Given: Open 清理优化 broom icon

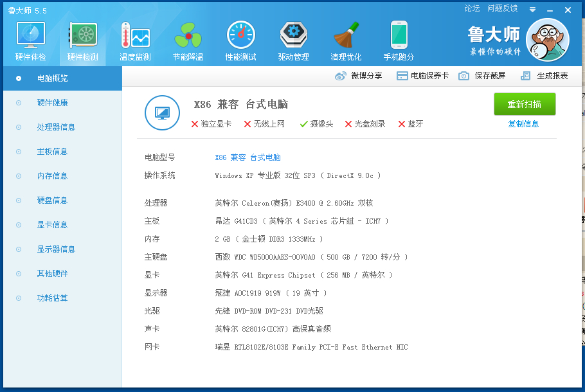Looking at the screenshot, I should [346, 35].
